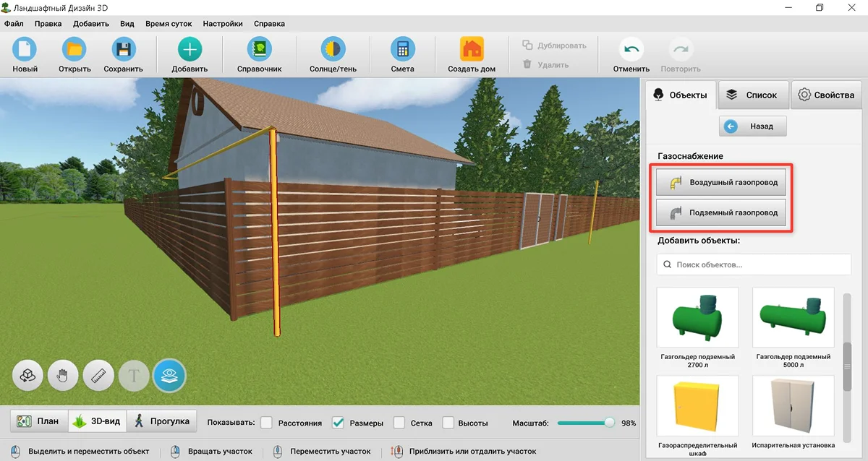Save project using the Сохранить disk icon
This screenshot has width=868, height=461.
click(x=124, y=50)
